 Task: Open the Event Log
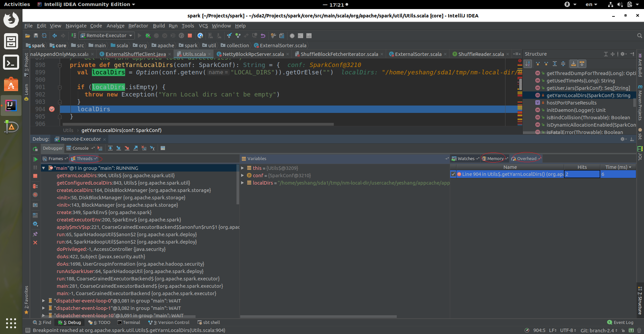coord(623,322)
